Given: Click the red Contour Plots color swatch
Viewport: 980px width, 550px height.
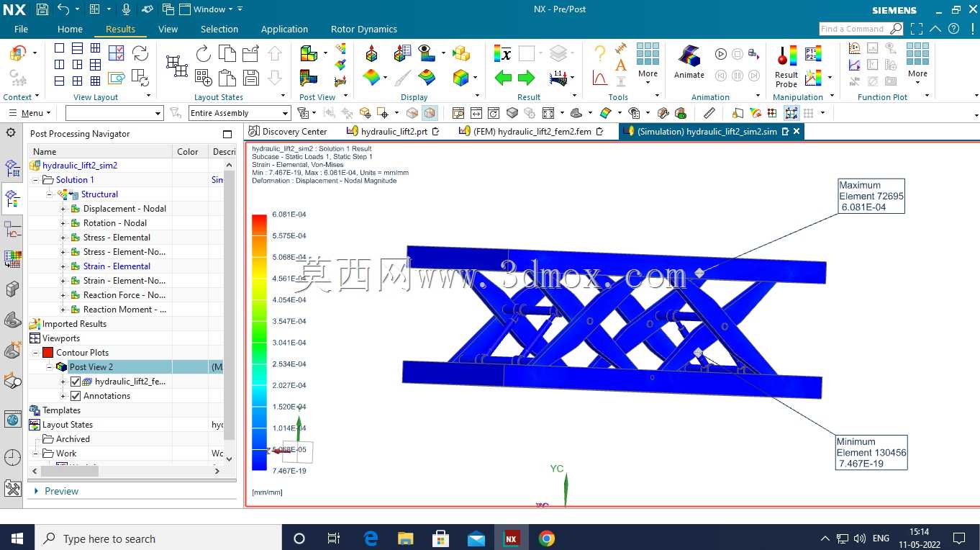Looking at the screenshot, I should click(47, 353).
